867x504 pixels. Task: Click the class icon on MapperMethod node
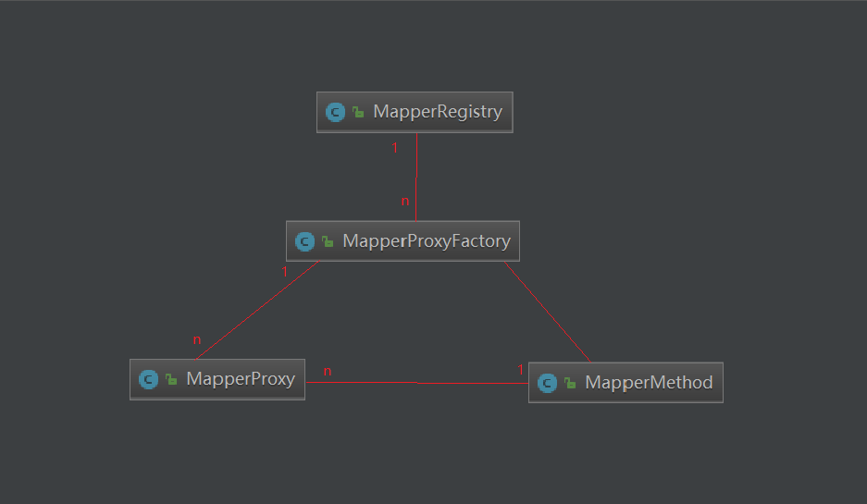pyautogui.click(x=547, y=383)
